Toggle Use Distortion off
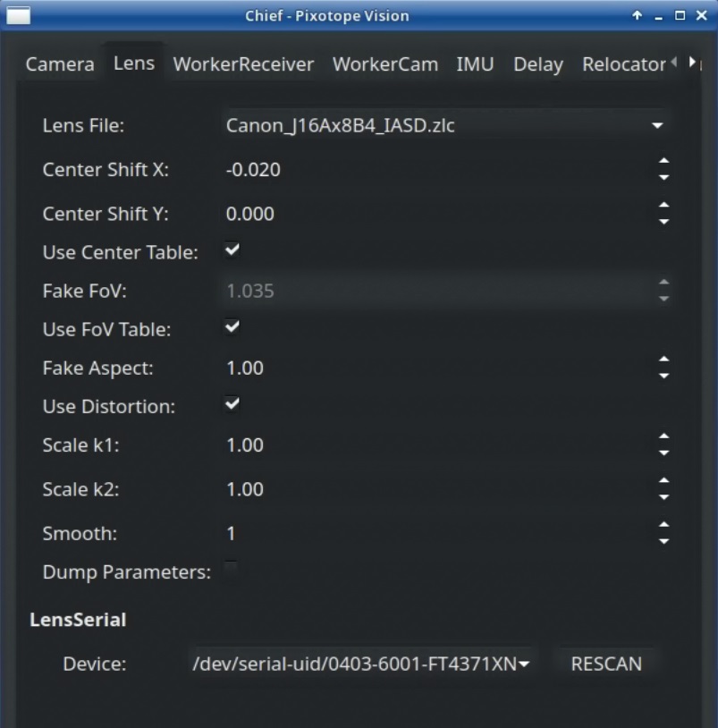Image resolution: width=718 pixels, height=728 pixels. pyautogui.click(x=231, y=404)
